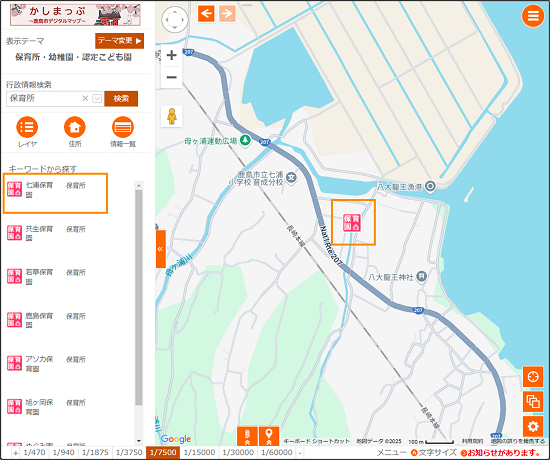Click the scale bar minus button
This screenshot has height=460, width=550.
(x=300, y=453)
